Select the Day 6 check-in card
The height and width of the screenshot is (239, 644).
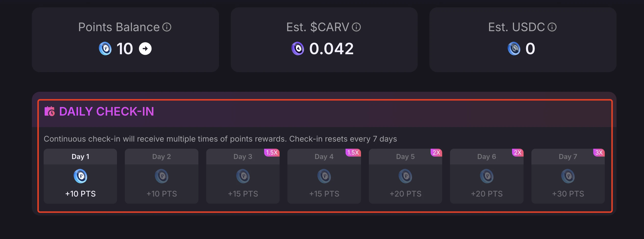tap(487, 176)
